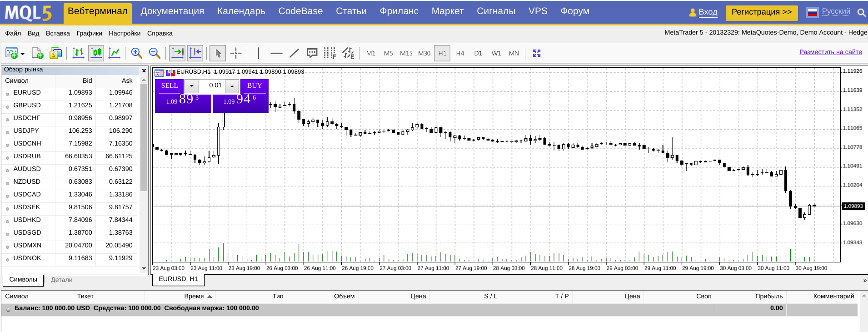Click the Market Watch vertical scrollbar
The width and height of the screenshot is (868, 332).
tap(144, 136)
